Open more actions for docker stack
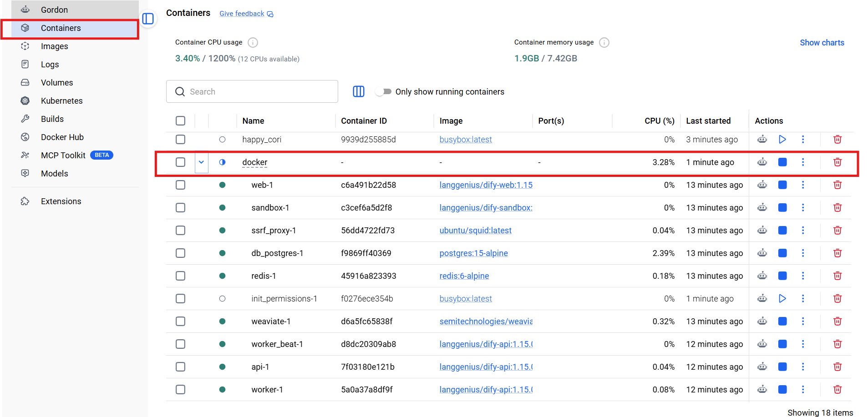This screenshot has height=417, width=868. pyautogui.click(x=803, y=162)
